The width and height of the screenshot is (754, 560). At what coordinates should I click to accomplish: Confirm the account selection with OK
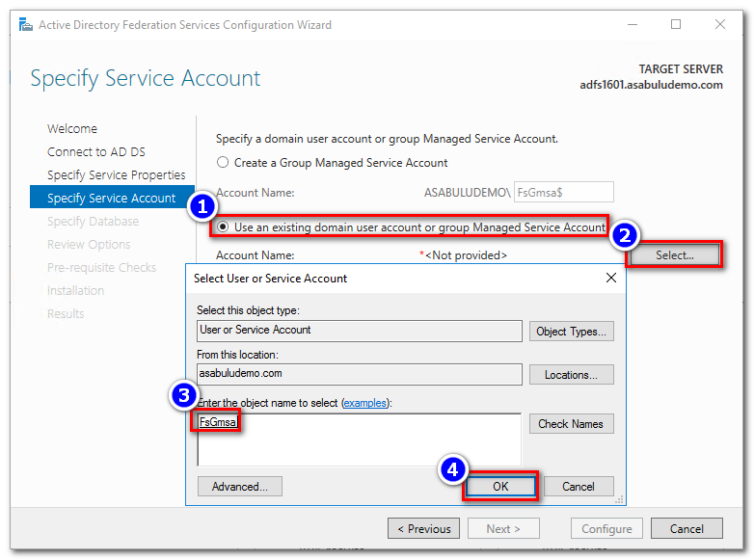point(500,487)
